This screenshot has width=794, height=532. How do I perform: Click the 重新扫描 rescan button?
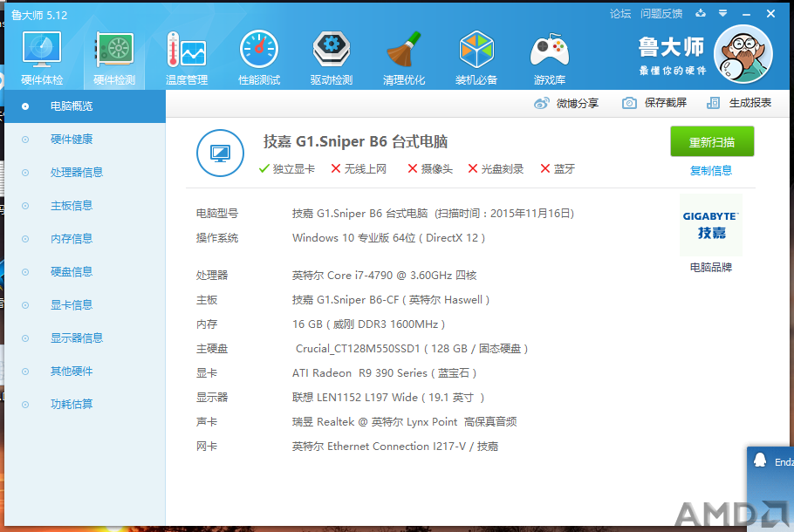pos(712,142)
